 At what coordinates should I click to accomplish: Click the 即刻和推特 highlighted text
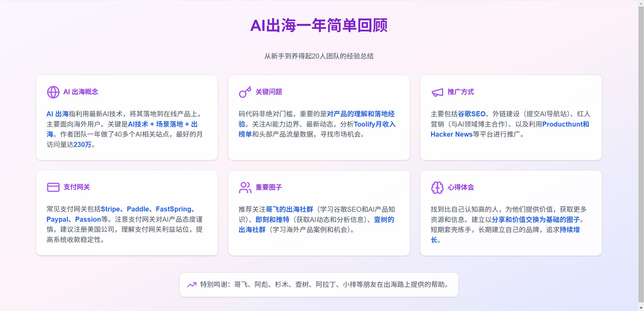coord(273,219)
